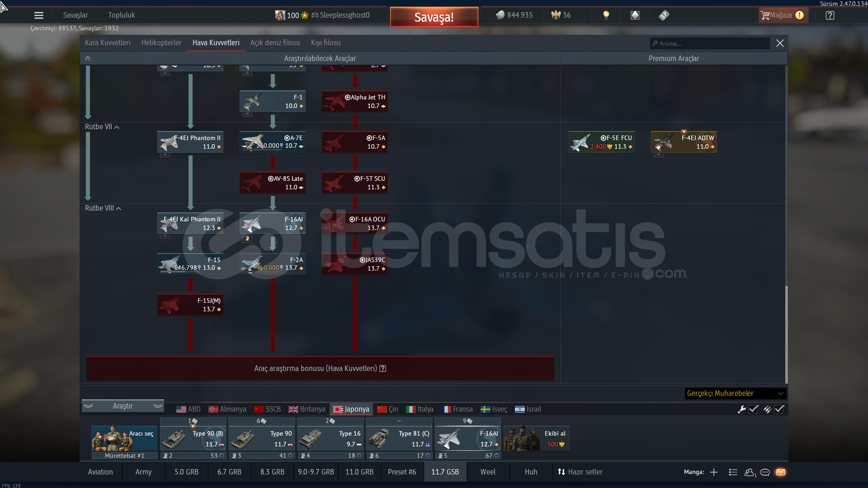Click the Arama search field
Screen dimensions: 868x488
click(x=710, y=43)
